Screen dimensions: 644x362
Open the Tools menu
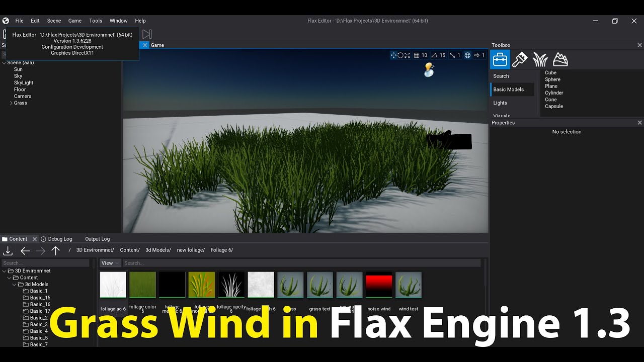point(96,21)
